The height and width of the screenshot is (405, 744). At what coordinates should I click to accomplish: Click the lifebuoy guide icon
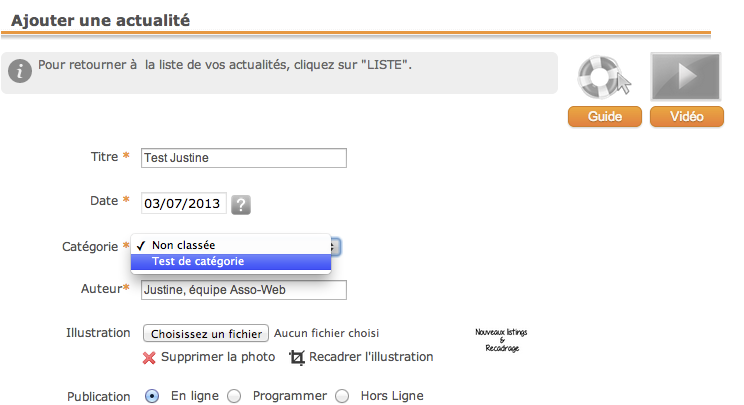[604, 77]
